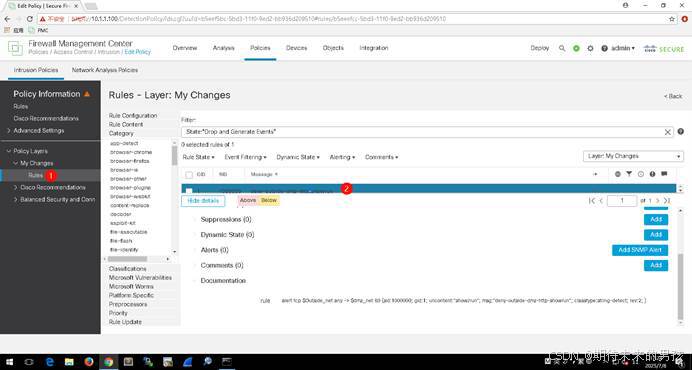Open the Dynamic State dropdown
The image size is (692, 370).
point(298,157)
